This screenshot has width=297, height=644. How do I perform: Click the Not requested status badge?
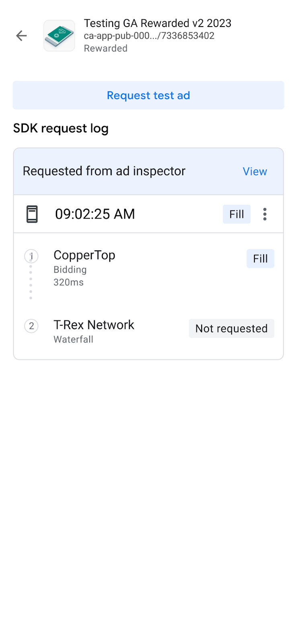pyautogui.click(x=231, y=328)
